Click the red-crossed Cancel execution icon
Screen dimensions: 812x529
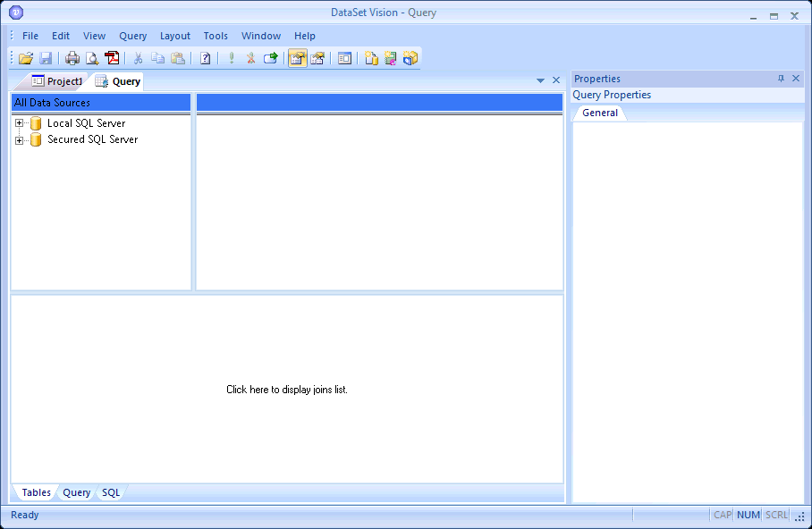point(250,58)
